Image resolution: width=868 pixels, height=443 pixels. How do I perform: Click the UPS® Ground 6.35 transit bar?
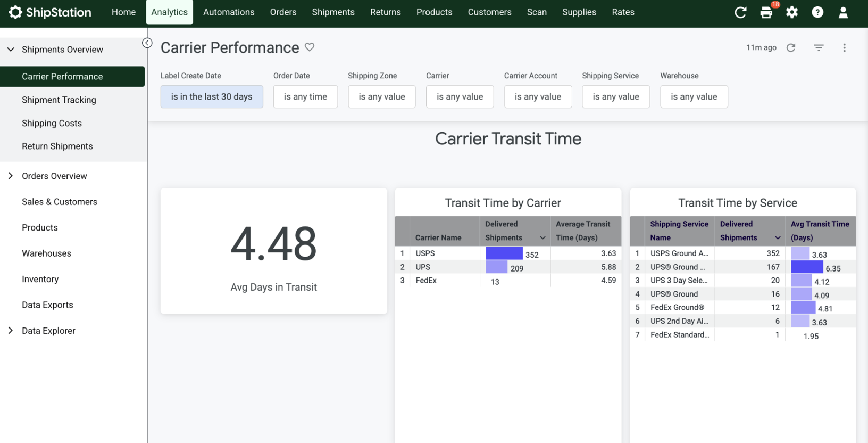click(x=807, y=267)
